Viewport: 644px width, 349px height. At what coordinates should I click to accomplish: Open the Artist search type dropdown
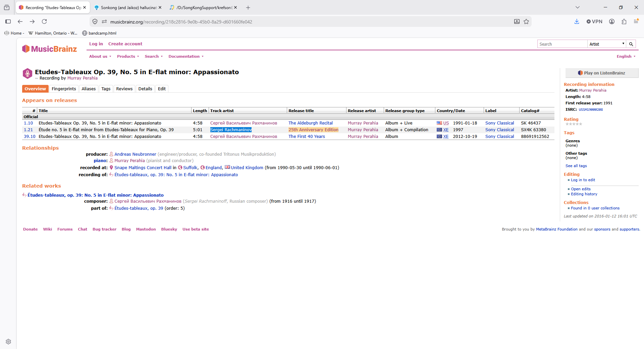(x=607, y=44)
